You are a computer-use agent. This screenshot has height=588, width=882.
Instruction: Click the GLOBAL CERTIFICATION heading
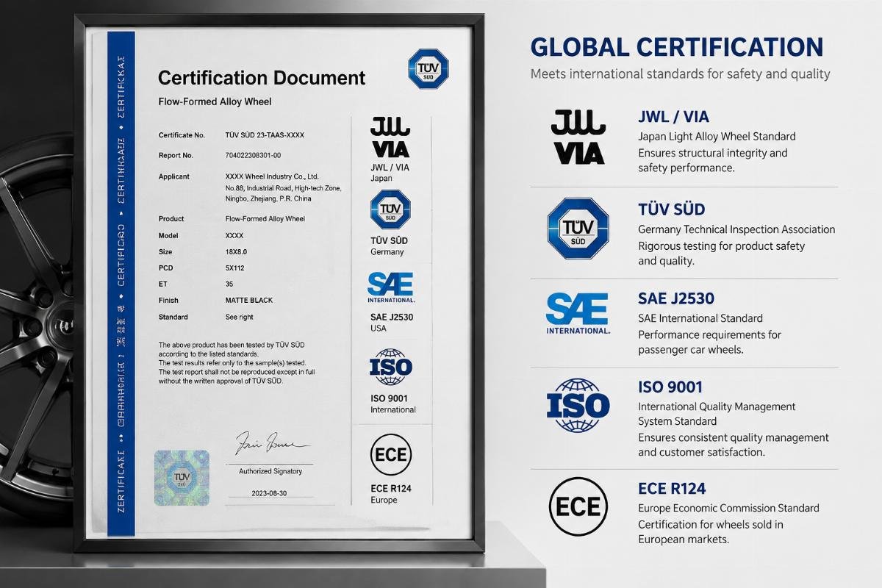tap(677, 48)
